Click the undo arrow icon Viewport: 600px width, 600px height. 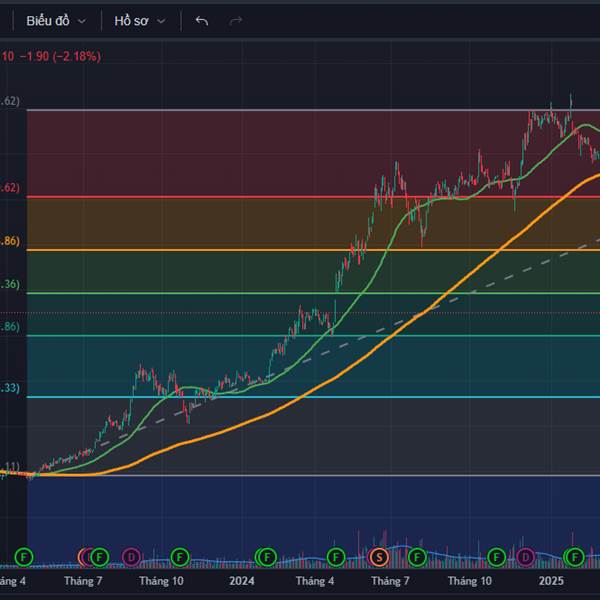pyautogui.click(x=202, y=20)
